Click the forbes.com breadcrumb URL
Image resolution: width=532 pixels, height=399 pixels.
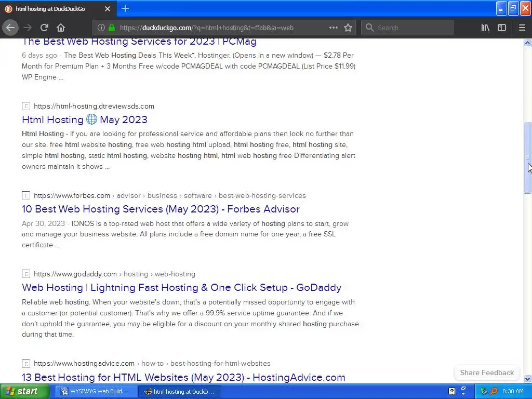click(x=170, y=195)
